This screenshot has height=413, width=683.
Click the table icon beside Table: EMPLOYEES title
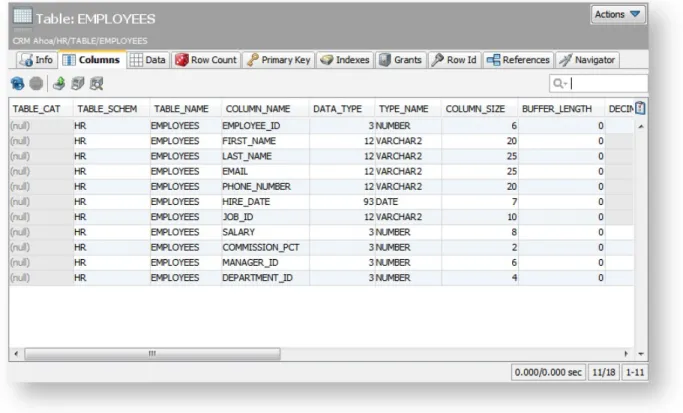click(23, 17)
